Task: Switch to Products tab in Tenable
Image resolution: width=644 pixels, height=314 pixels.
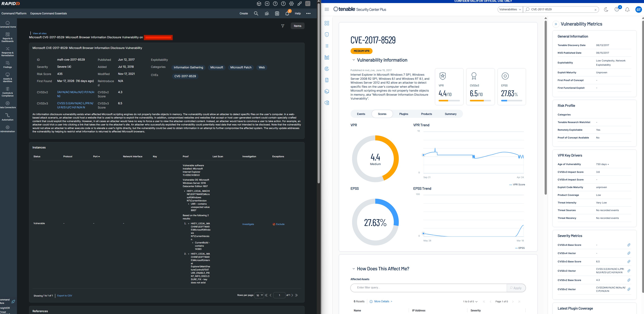Action: tap(426, 114)
